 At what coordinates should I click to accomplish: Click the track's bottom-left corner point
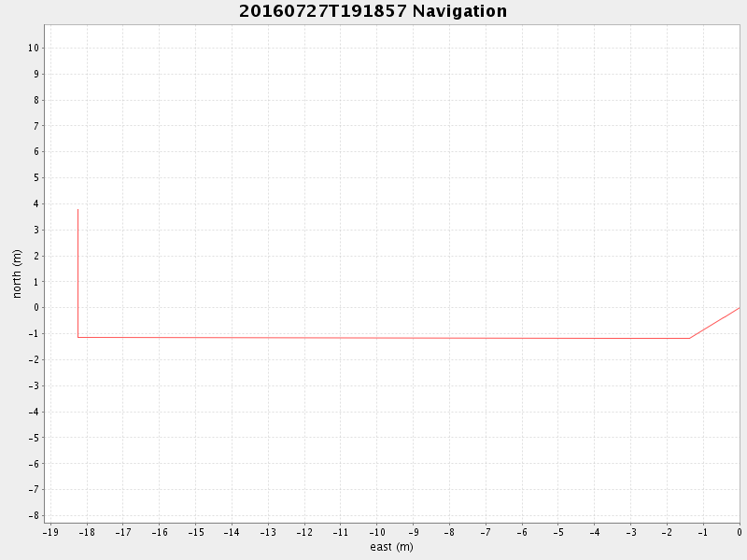pos(78,337)
